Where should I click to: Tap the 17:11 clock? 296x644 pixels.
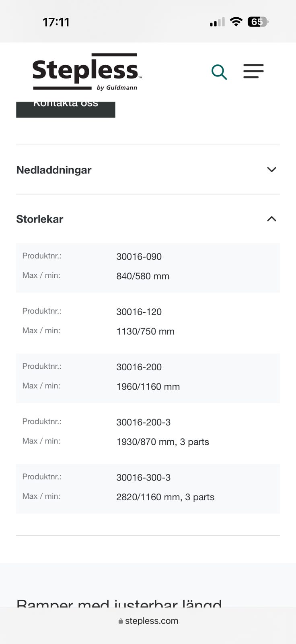[x=56, y=22]
